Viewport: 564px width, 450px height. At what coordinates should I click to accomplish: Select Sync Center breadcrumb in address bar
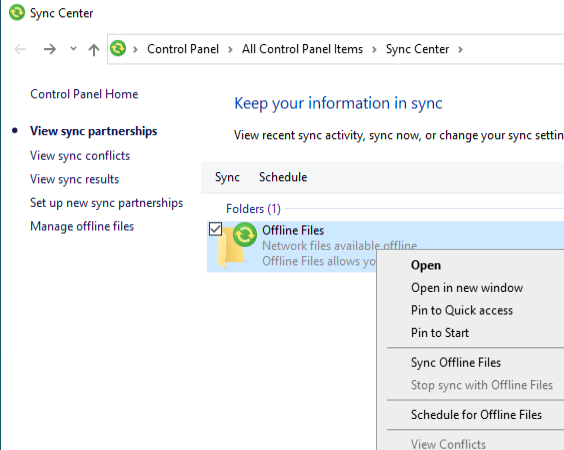click(417, 49)
